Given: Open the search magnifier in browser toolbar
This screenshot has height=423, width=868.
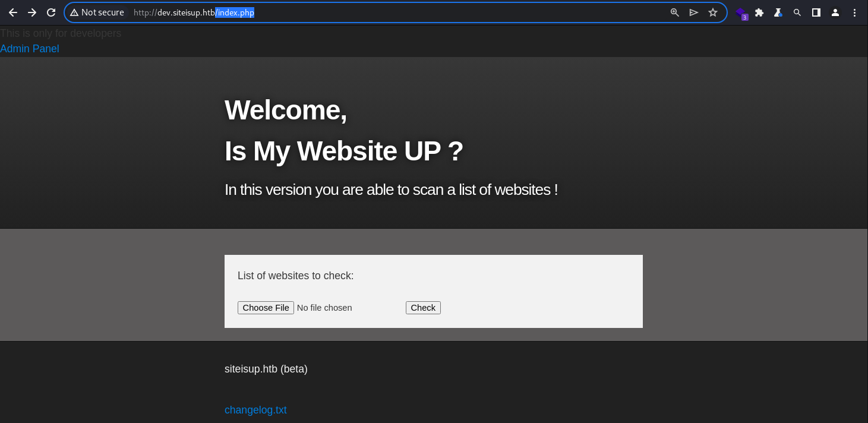Looking at the screenshot, I should [x=797, y=12].
